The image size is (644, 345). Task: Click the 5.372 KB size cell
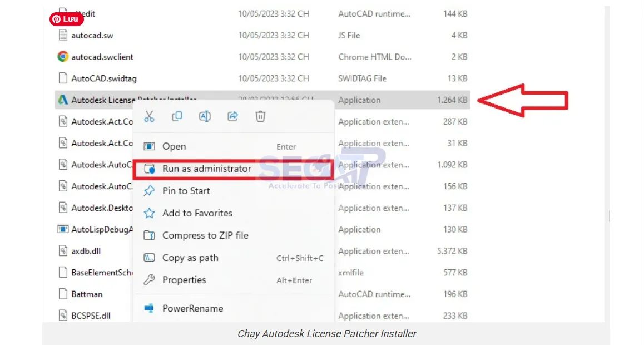pyautogui.click(x=452, y=251)
